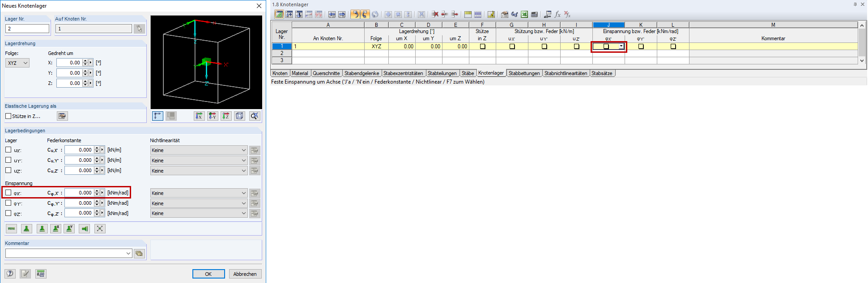868x283 pixels.
Task: Apply the first support preset icon (flat line)
Action: click(x=12, y=229)
